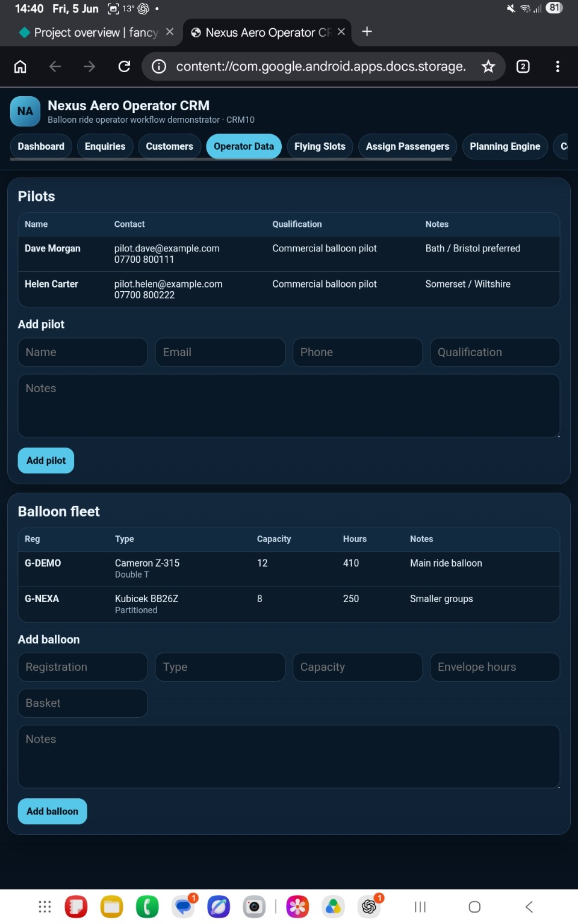Open the Google Drive app in the dock
This screenshot has height=924, width=578.
tap(333, 907)
